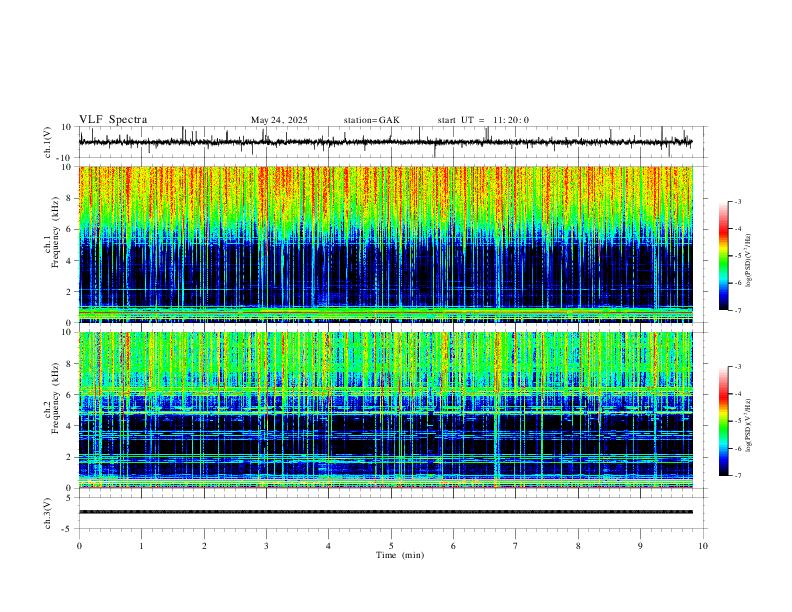
Task: Click the "5" tick on ch.3(V) axis
Action: (x=70, y=498)
